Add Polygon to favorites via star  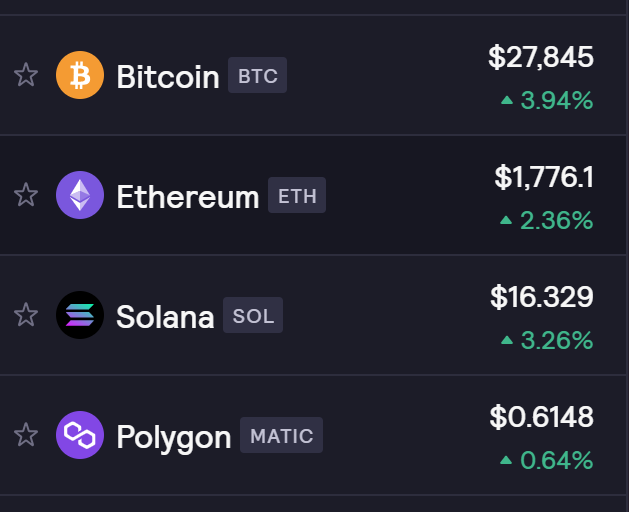coord(26,435)
